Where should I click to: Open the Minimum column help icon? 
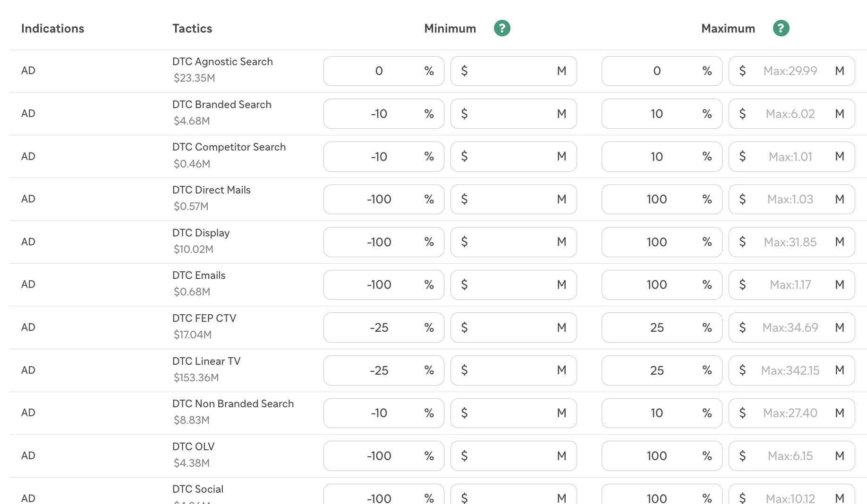pyautogui.click(x=502, y=28)
